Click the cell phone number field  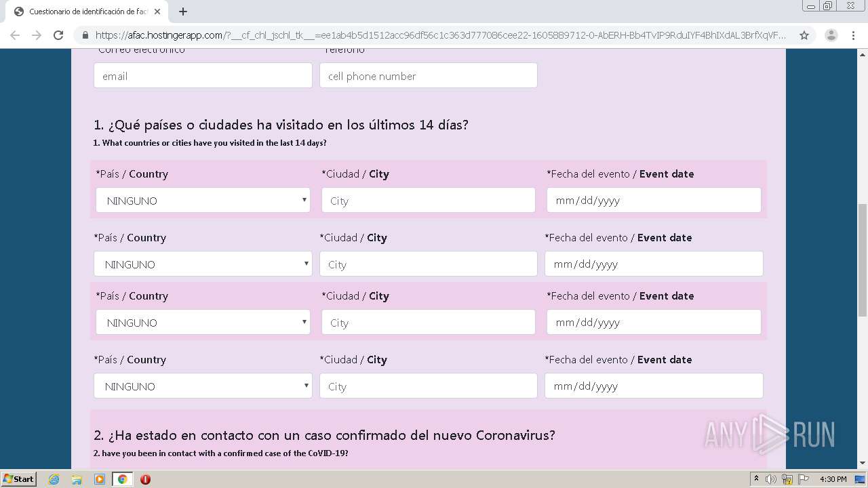coord(429,75)
